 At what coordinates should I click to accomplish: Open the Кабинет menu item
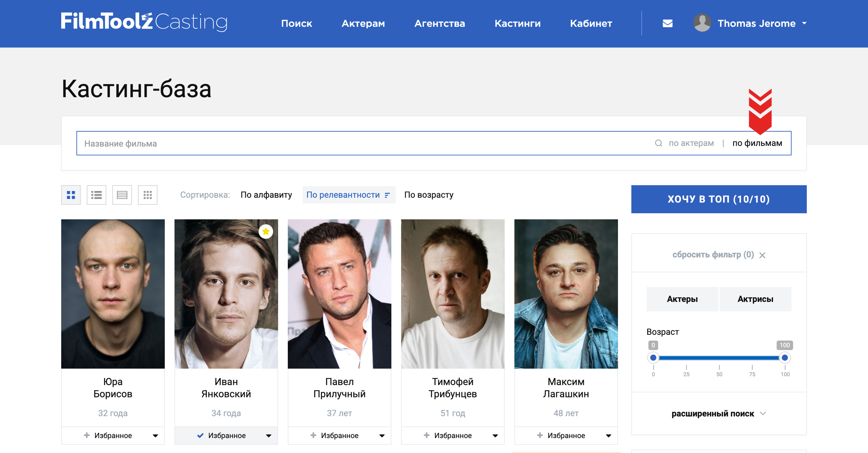coord(591,23)
